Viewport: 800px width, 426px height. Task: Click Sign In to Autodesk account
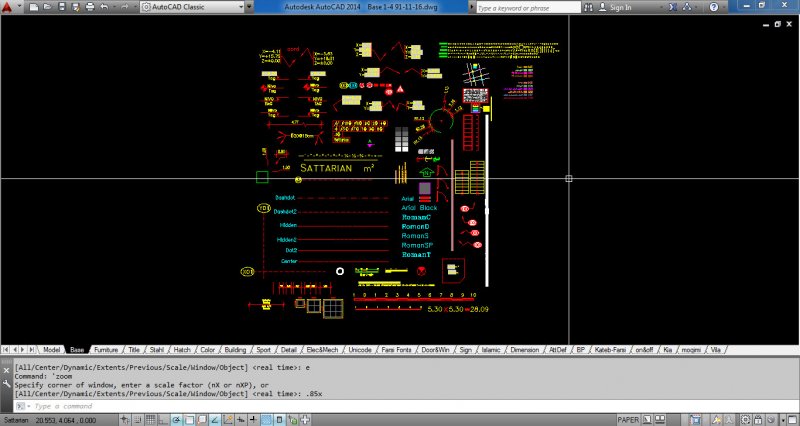tap(615, 7)
